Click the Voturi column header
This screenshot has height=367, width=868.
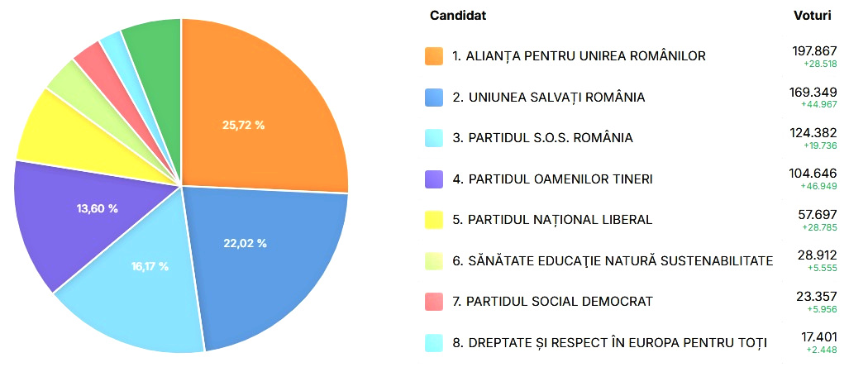(x=812, y=16)
